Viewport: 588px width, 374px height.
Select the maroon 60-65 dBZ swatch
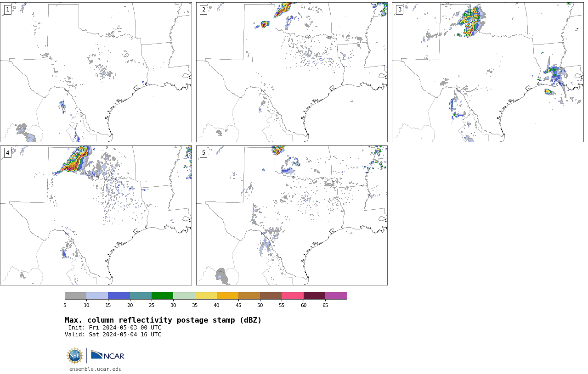pos(314,296)
